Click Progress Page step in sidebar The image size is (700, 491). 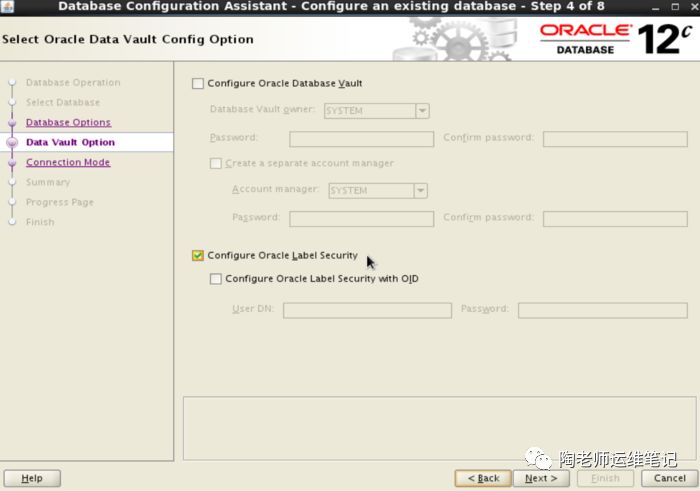(x=60, y=202)
